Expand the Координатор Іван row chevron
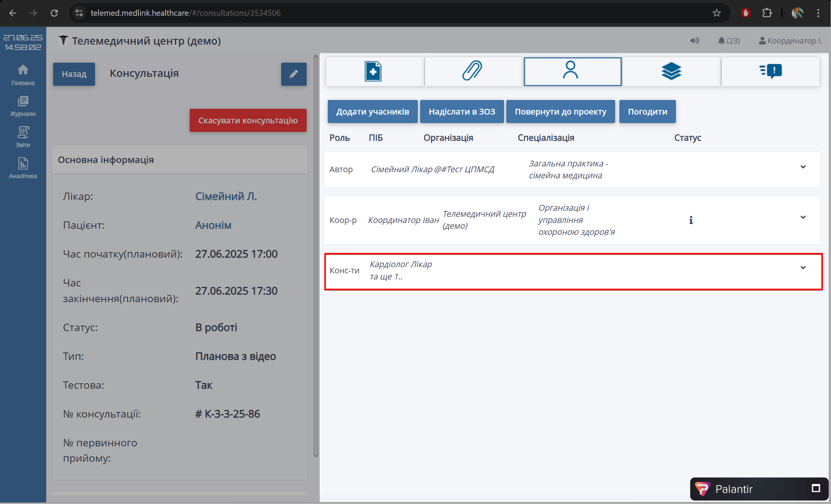 click(803, 217)
